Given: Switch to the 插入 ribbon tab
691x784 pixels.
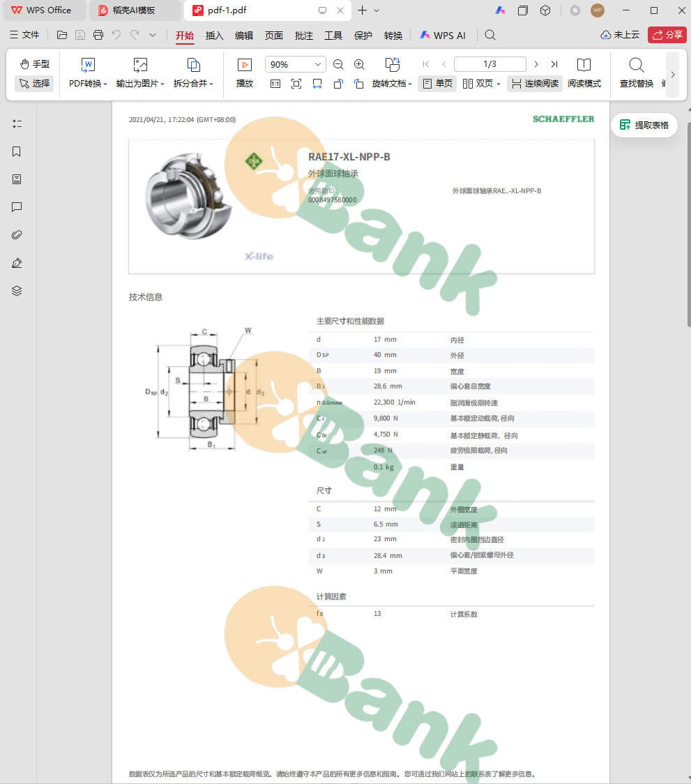Looking at the screenshot, I should pyautogui.click(x=215, y=36).
